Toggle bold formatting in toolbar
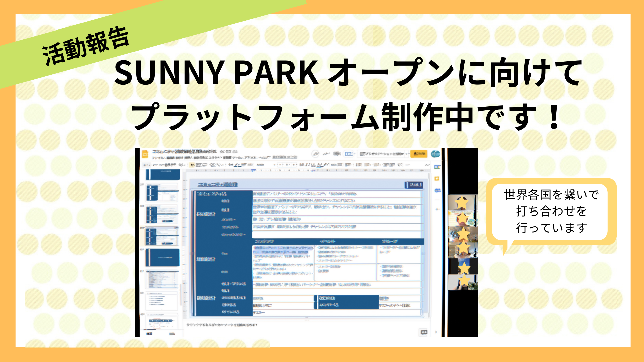This screenshot has width=644, height=362. tap(302, 165)
